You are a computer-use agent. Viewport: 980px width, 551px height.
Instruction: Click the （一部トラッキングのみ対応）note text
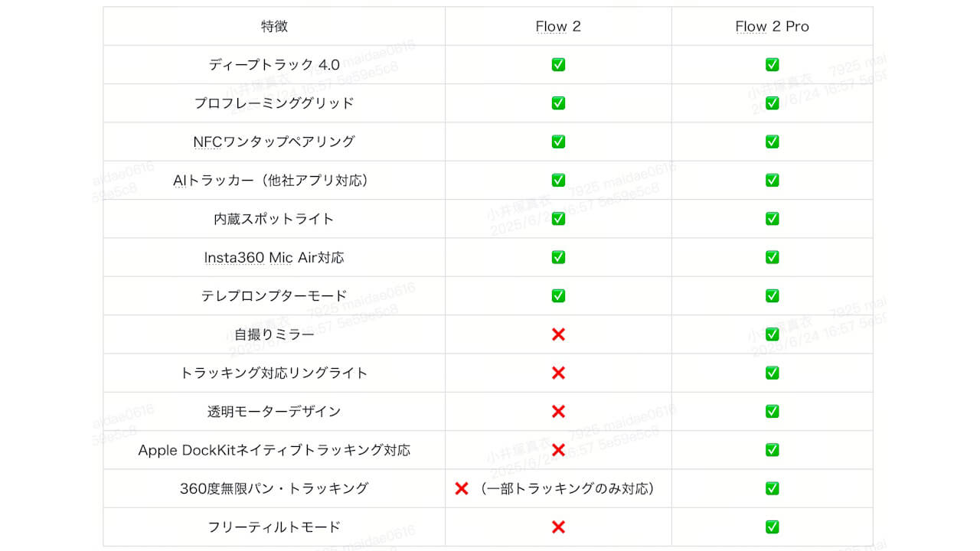567,488
